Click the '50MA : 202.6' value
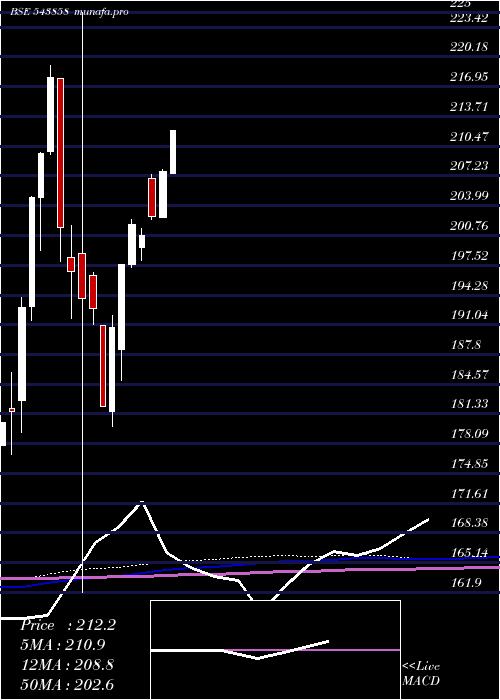The image size is (500, 700). pyautogui.click(x=67, y=684)
